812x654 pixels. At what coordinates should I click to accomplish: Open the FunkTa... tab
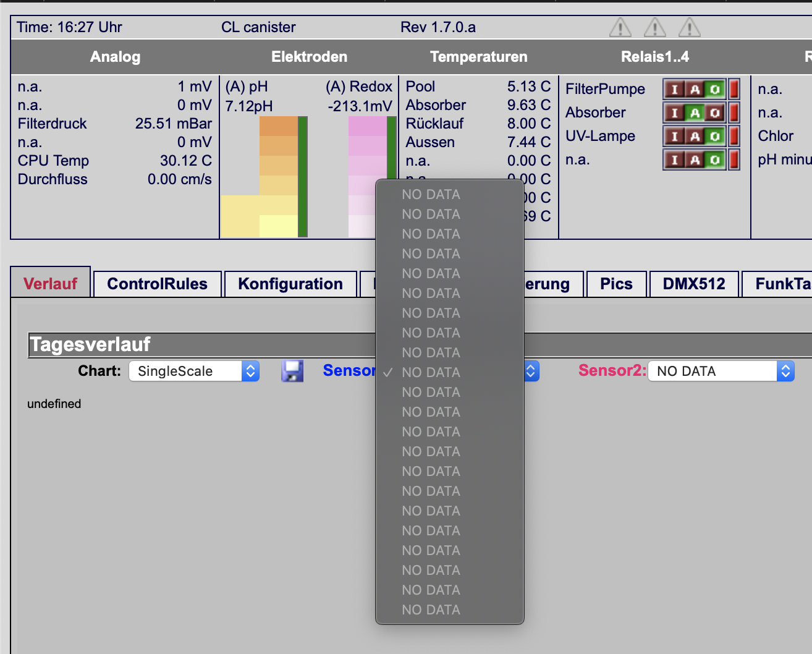click(777, 284)
